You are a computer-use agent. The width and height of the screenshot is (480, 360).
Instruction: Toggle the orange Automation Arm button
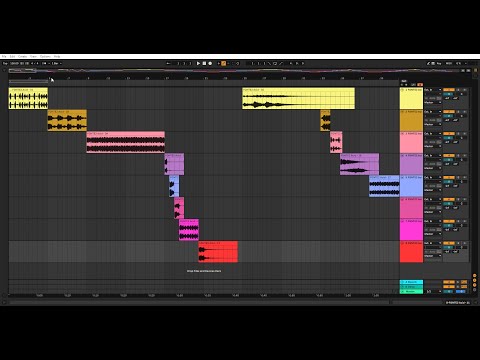click(224, 63)
